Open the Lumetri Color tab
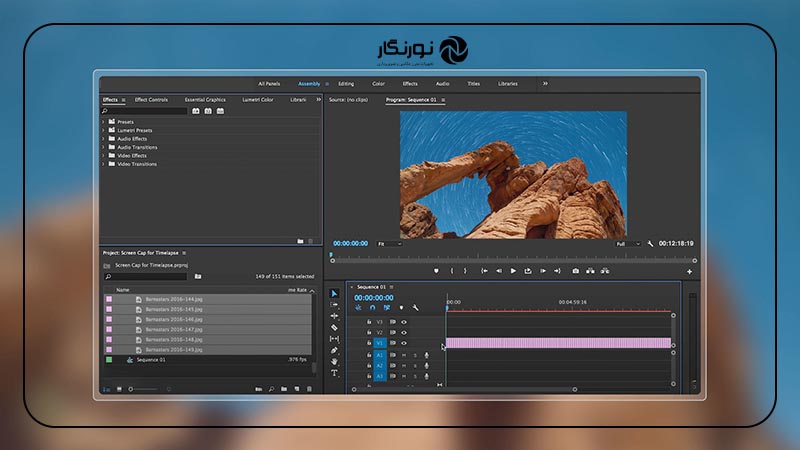The width and height of the screenshot is (800, 450). point(258,99)
